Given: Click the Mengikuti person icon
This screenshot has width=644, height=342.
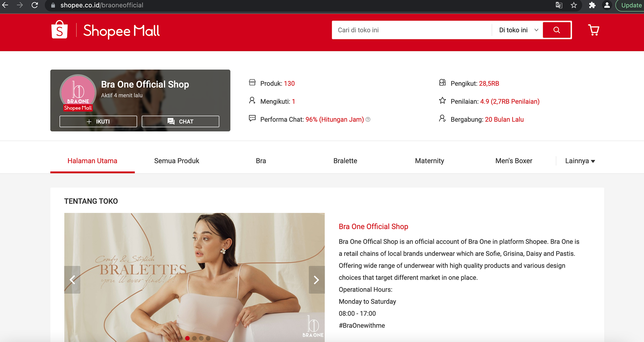Looking at the screenshot, I should [x=252, y=100].
